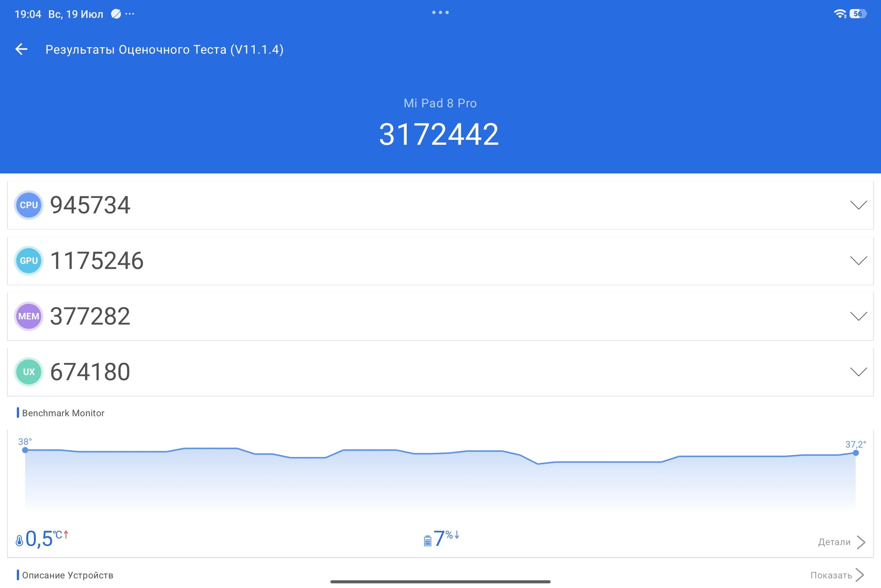881x588 pixels.
Task: Tap the CPU score badge icon
Action: (x=28, y=205)
